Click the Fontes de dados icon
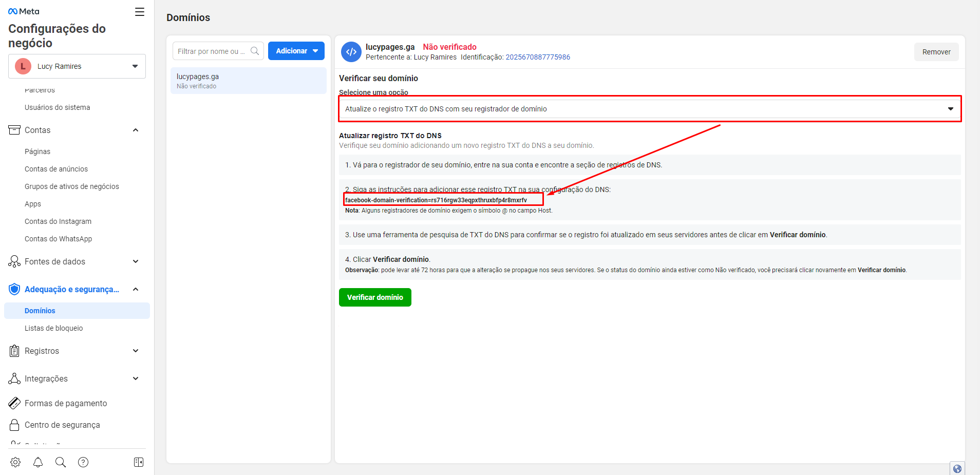This screenshot has width=980, height=475. click(x=14, y=261)
